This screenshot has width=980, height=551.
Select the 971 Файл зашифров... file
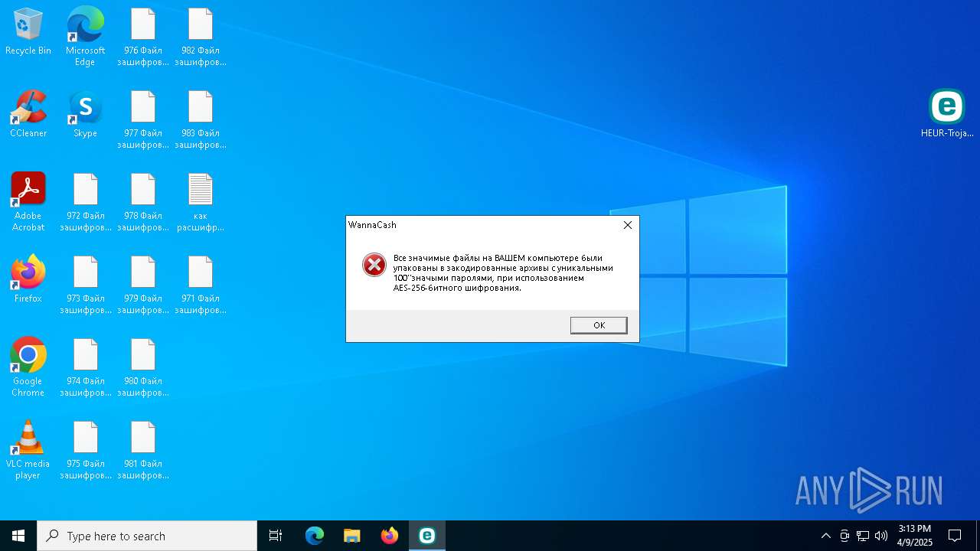[201, 285]
